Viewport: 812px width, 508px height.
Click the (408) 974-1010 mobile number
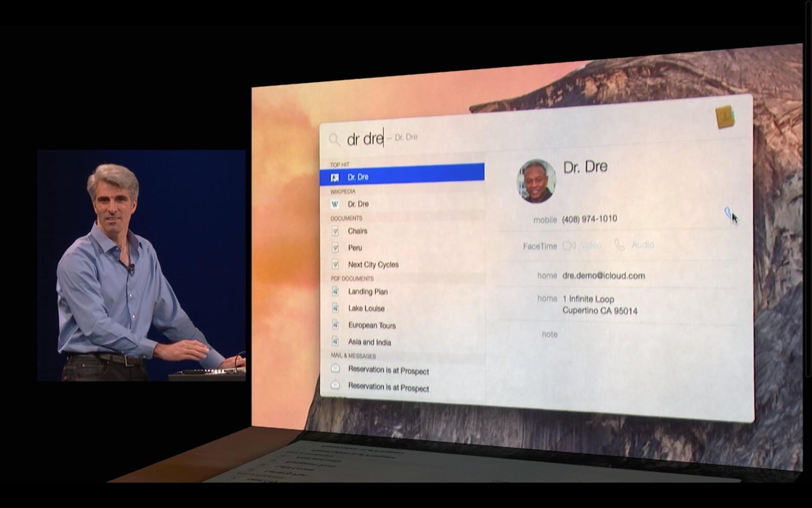click(589, 219)
